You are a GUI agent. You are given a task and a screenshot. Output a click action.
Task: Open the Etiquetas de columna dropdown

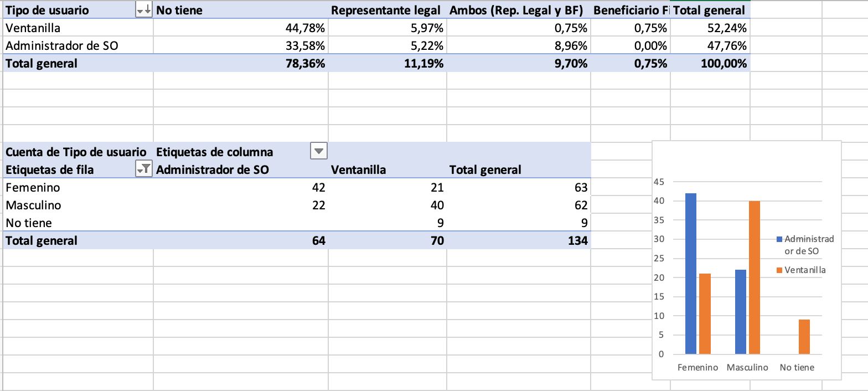[x=318, y=151]
